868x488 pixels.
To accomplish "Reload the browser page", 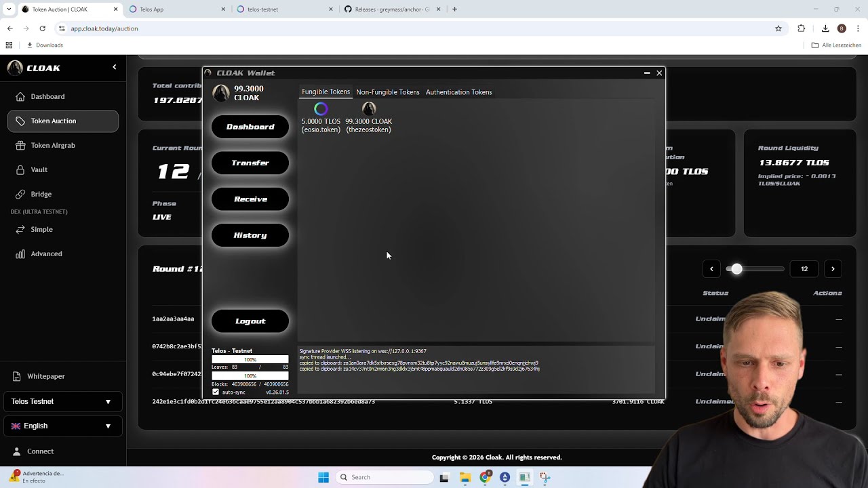I will [42, 28].
